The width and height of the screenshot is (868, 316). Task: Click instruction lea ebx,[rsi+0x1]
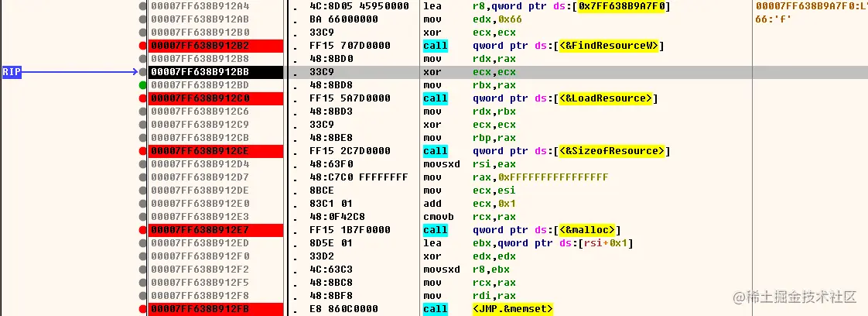528,243
